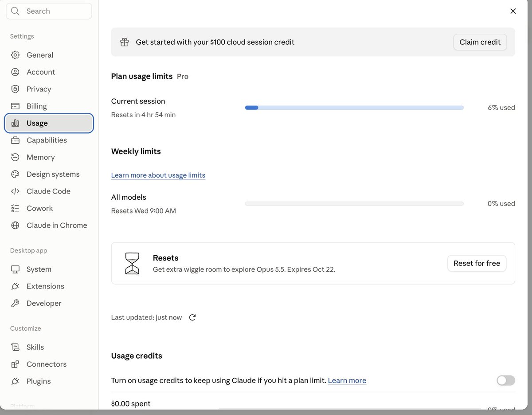Go to Claude Code settings
The image size is (532, 415).
(49, 191)
